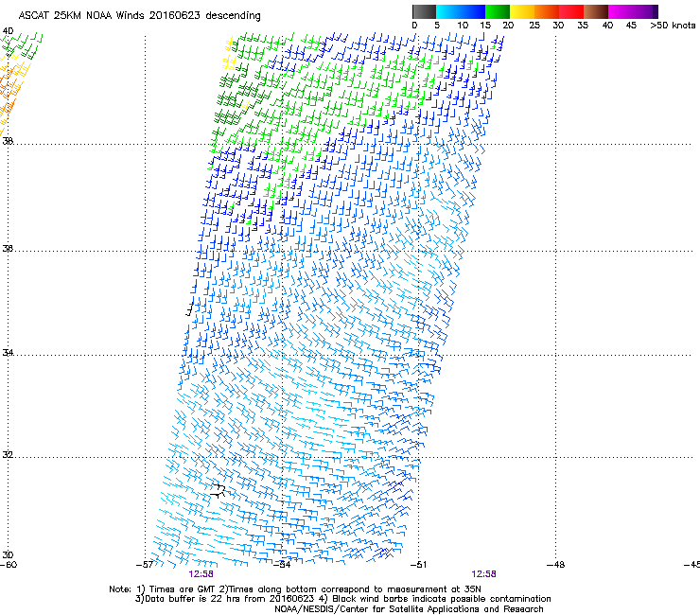
Task: Click legend label "15" under the color bar
Action: (485, 26)
